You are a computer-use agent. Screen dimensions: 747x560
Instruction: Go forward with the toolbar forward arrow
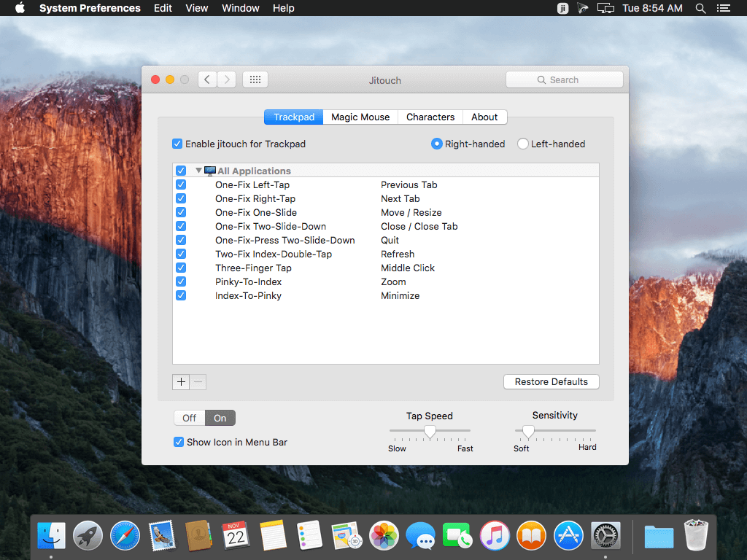point(228,79)
